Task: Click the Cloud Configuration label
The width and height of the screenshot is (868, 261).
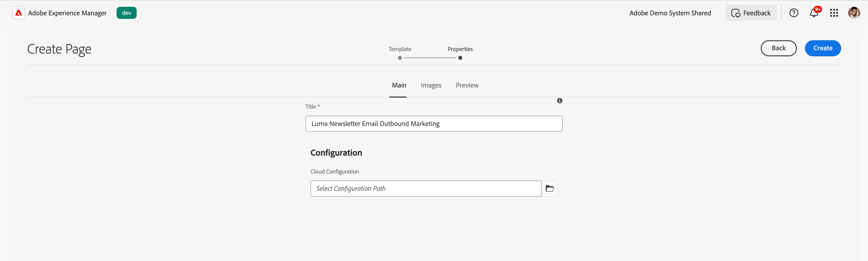Action: [x=335, y=171]
